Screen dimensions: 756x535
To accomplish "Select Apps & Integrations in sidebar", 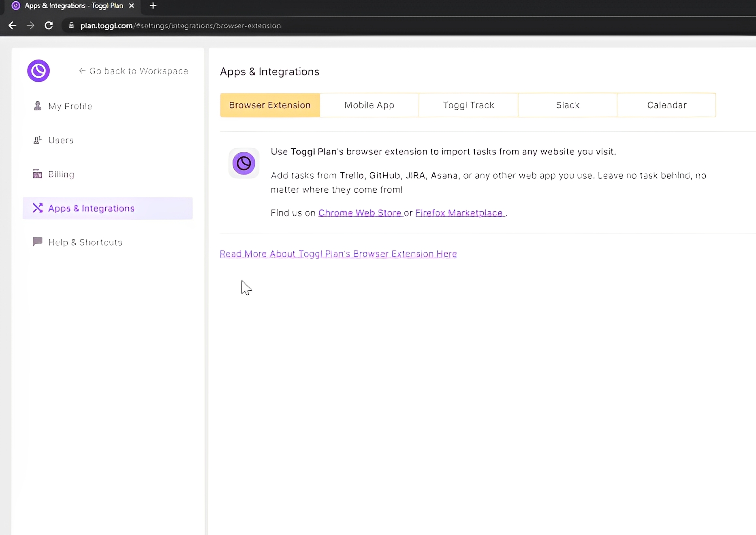I will [x=107, y=208].
